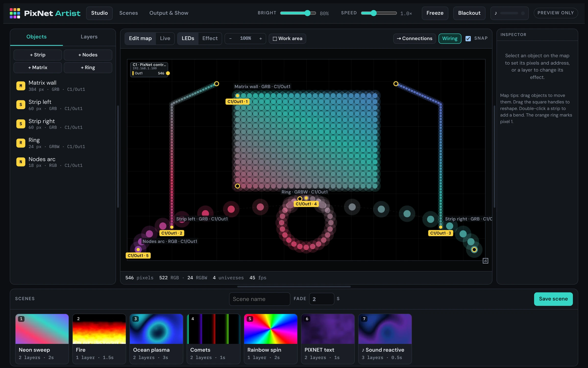Toggle the Wiring overlay button
This screenshot has width=588, height=368.
pos(450,39)
